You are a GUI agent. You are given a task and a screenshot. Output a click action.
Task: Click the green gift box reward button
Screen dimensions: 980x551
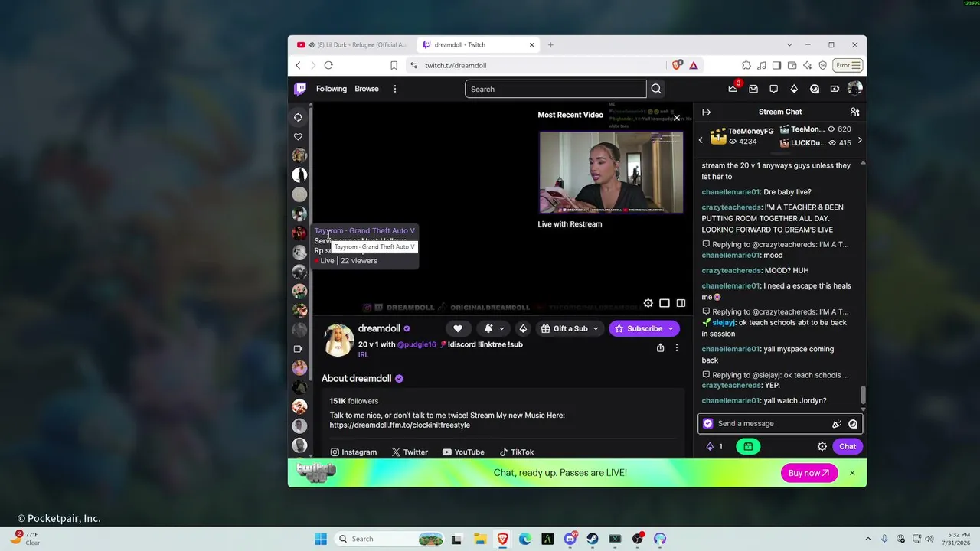[748, 446]
